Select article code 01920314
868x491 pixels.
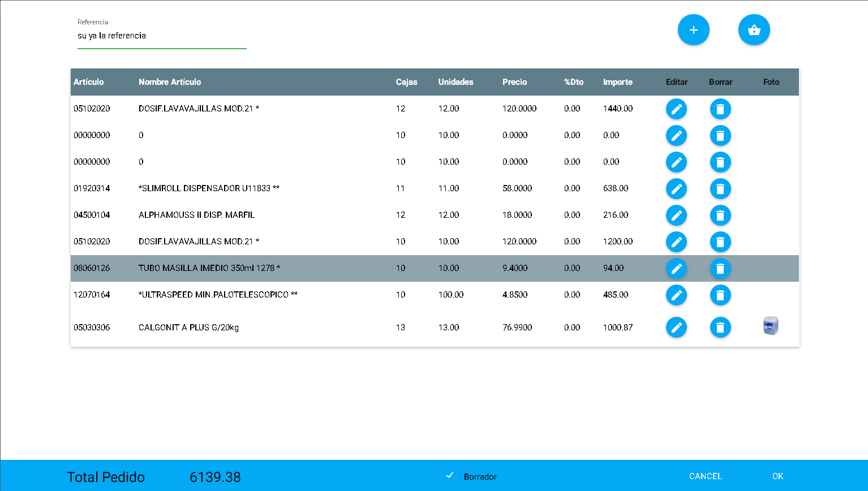point(92,188)
